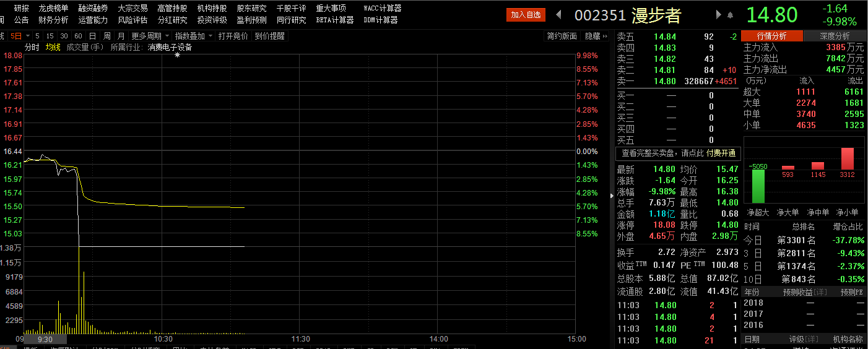The image size is (868, 349).
Task: Open the 到价提醒 price alert setting
Action: point(269,36)
